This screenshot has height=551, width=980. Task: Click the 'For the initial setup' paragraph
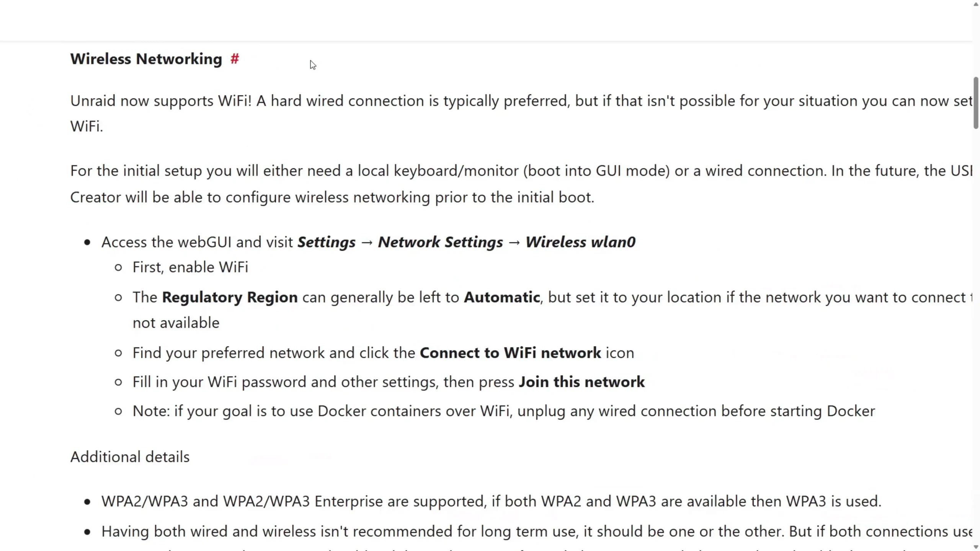521,184
